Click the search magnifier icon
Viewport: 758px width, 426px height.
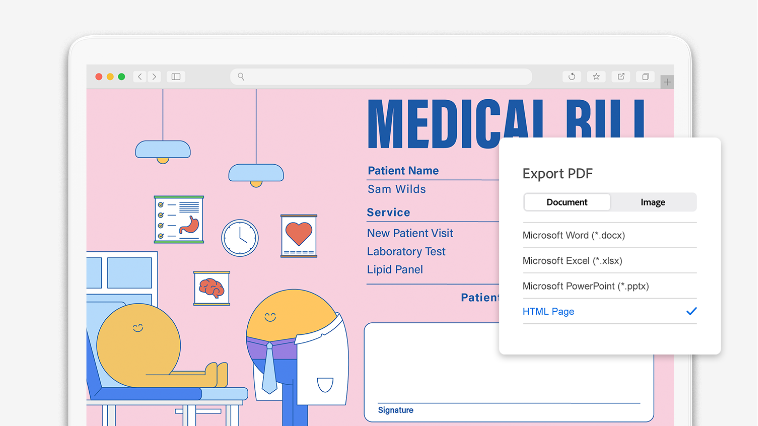pos(241,76)
